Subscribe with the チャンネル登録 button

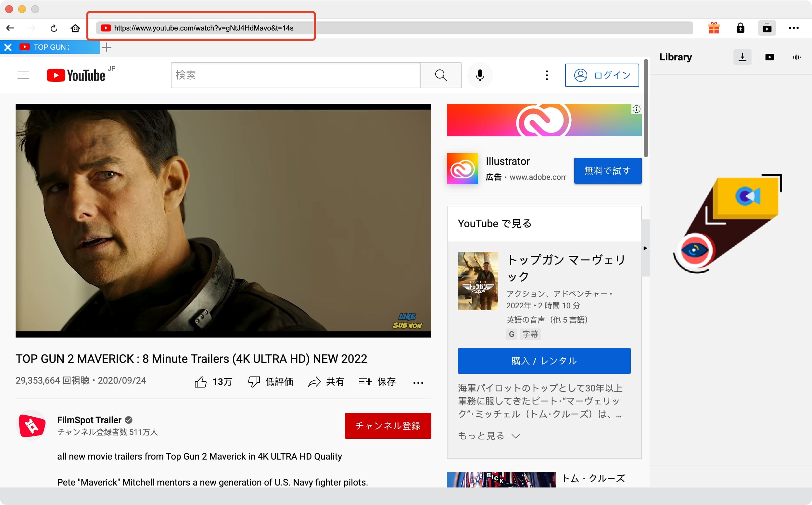click(387, 425)
